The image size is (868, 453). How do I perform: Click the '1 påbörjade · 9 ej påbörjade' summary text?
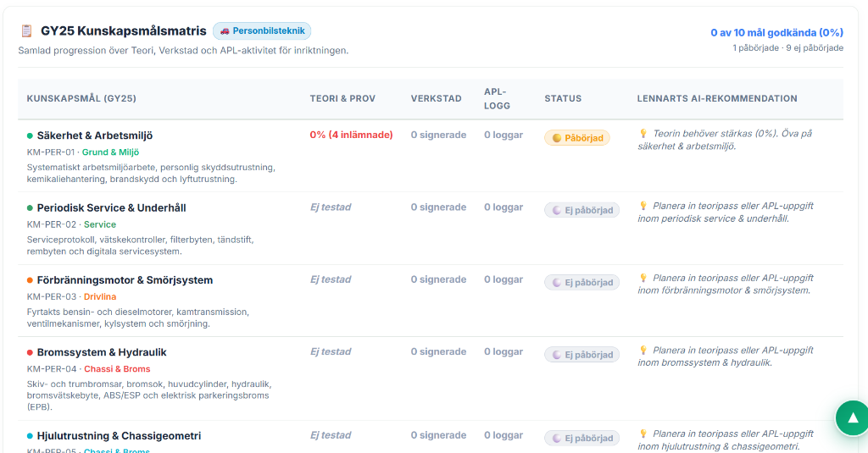pyautogui.click(x=787, y=48)
